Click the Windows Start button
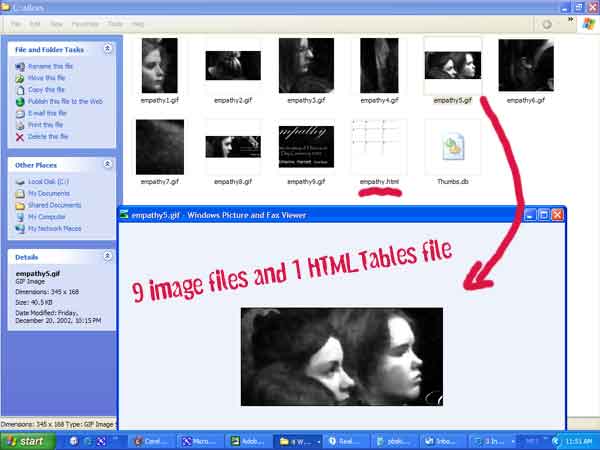This screenshot has height=450, width=600. [x=27, y=440]
